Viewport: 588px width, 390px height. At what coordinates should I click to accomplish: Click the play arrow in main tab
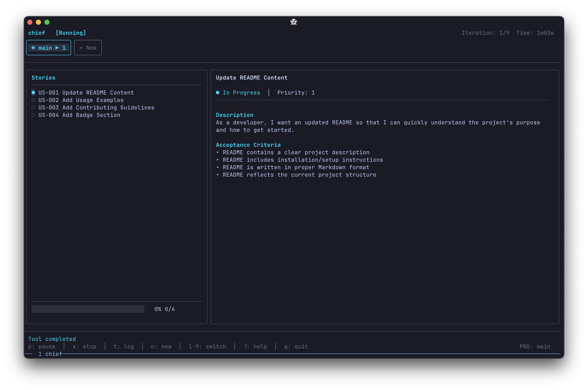coord(57,48)
